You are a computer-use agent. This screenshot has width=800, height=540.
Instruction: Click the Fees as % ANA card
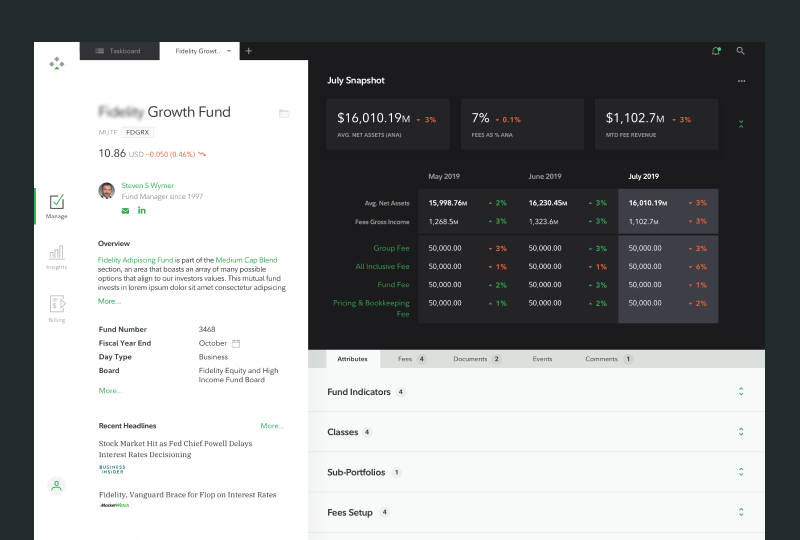coord(522,124)
